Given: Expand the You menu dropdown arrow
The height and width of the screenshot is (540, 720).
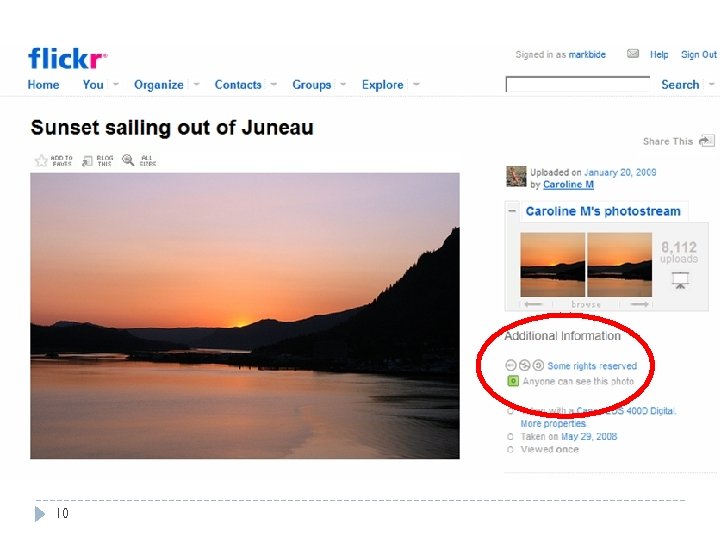Looking at the screenshot, I should (116, 84).
